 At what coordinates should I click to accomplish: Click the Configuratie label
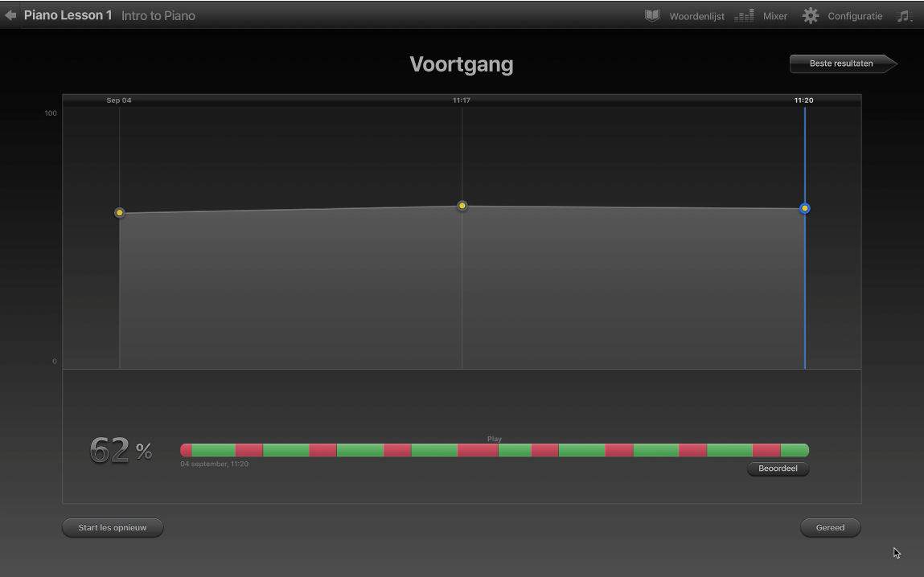tap(855, 17)
